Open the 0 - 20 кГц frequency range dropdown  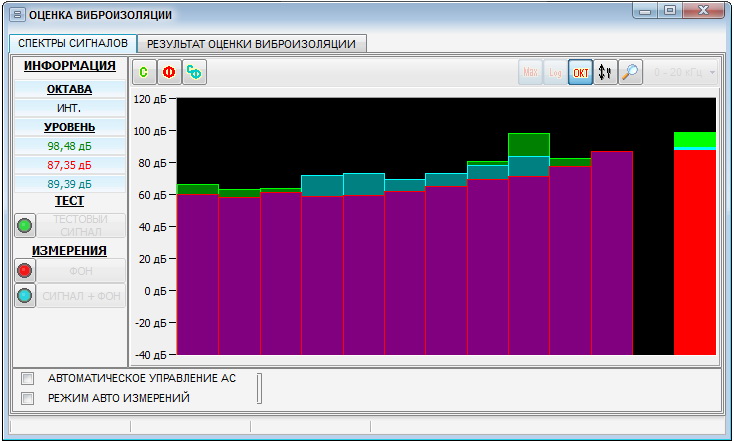[685, 72]
